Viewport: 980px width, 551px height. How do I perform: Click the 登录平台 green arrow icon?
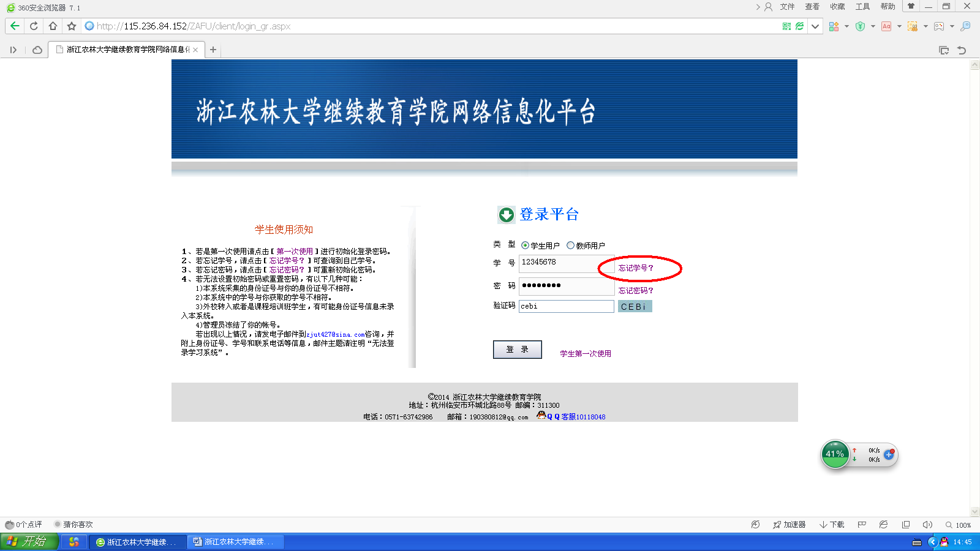(506, 215)
